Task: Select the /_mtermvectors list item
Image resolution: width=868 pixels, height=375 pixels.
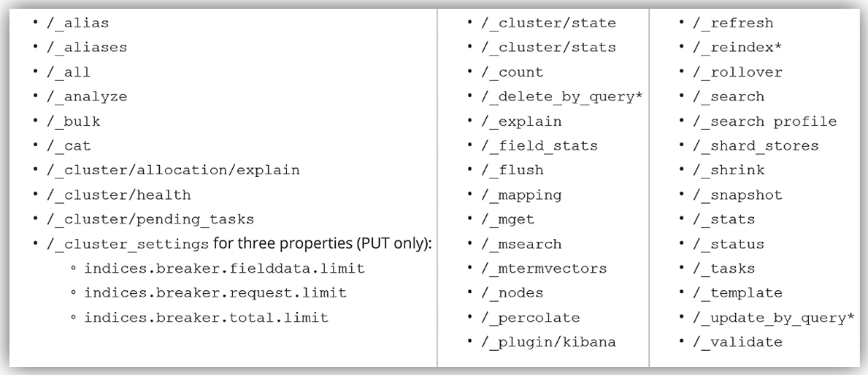Action: 544,268
